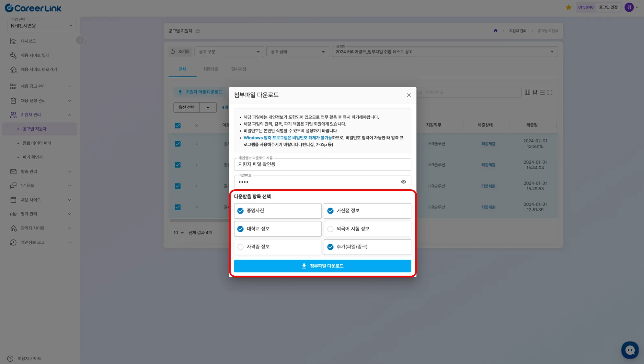Image resolution: width=644 pixels, height=364 pixels.
Task: Expand the 채용 공고 관리 menu
Action: [x=40, y=86]
